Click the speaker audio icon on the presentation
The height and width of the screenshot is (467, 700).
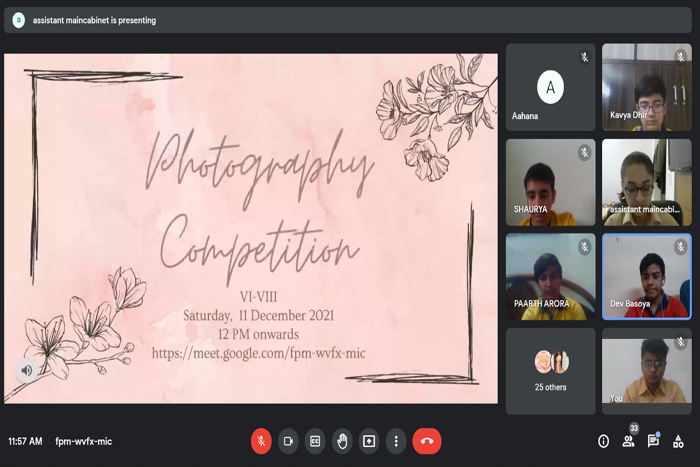point(27,370)
